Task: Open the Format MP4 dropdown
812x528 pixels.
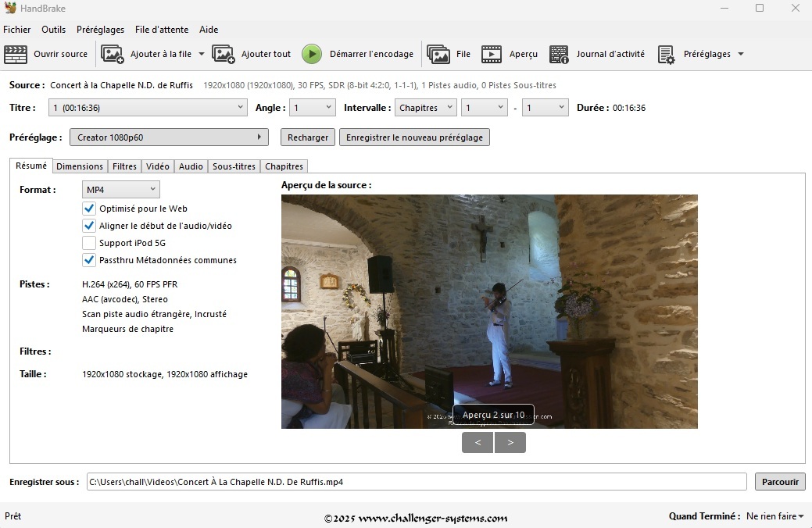Action: pos(120,190)
